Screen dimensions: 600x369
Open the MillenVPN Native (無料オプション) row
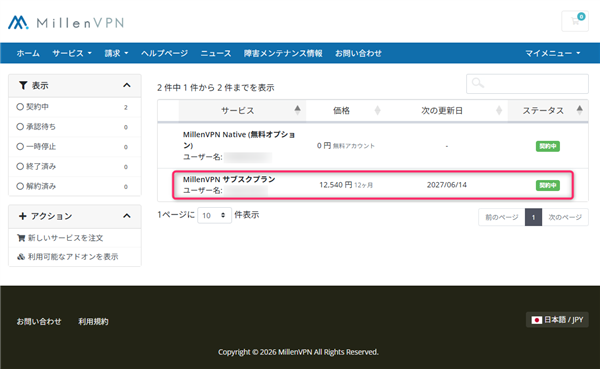click(x=373, y=145)
